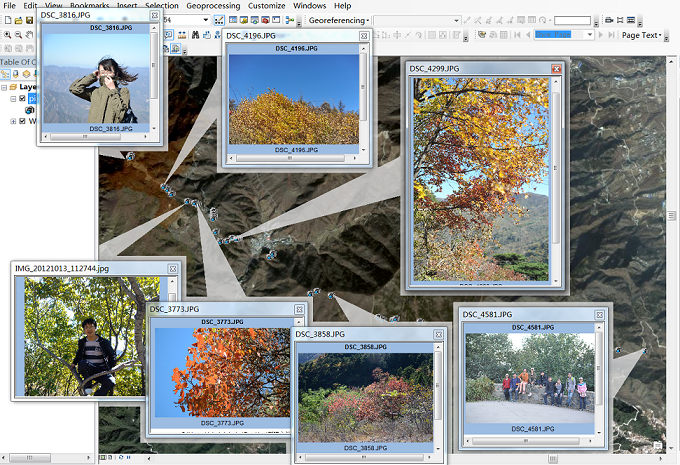
Task: Click the rotation value input field
Action: (572, 20)
